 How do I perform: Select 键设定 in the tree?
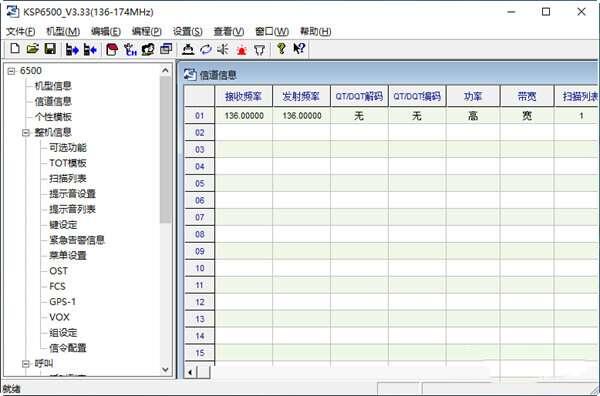click(x=63, y=225)
